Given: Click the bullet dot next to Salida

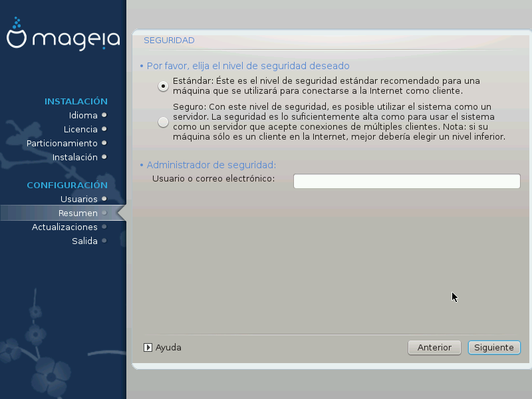Looking at the screenshot, I should [x=104, y=241].
